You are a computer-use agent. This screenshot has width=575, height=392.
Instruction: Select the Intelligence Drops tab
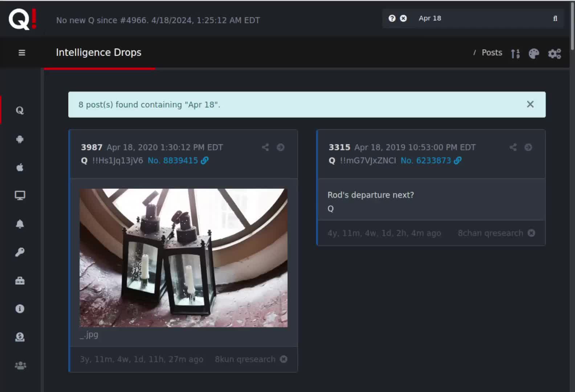pyautogui.click(x=99, y=53)
